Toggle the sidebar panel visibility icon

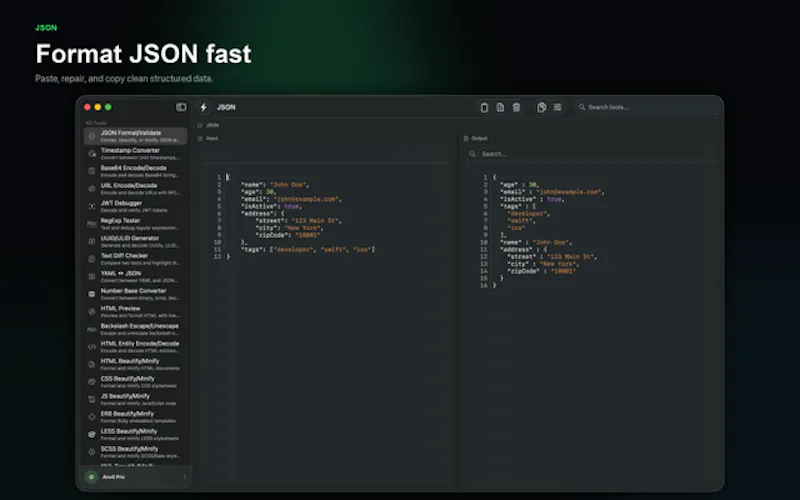[181, 107]
